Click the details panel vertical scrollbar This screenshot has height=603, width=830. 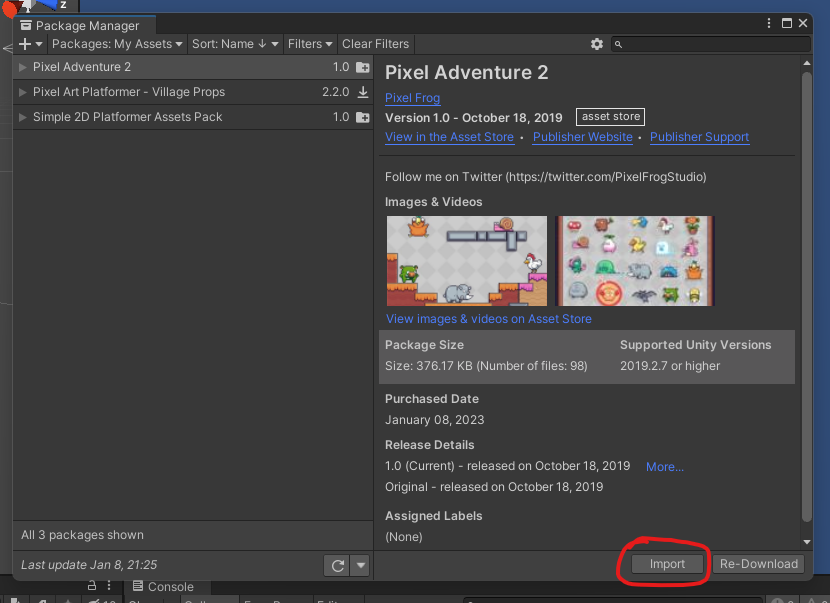[x=807, y=296]
